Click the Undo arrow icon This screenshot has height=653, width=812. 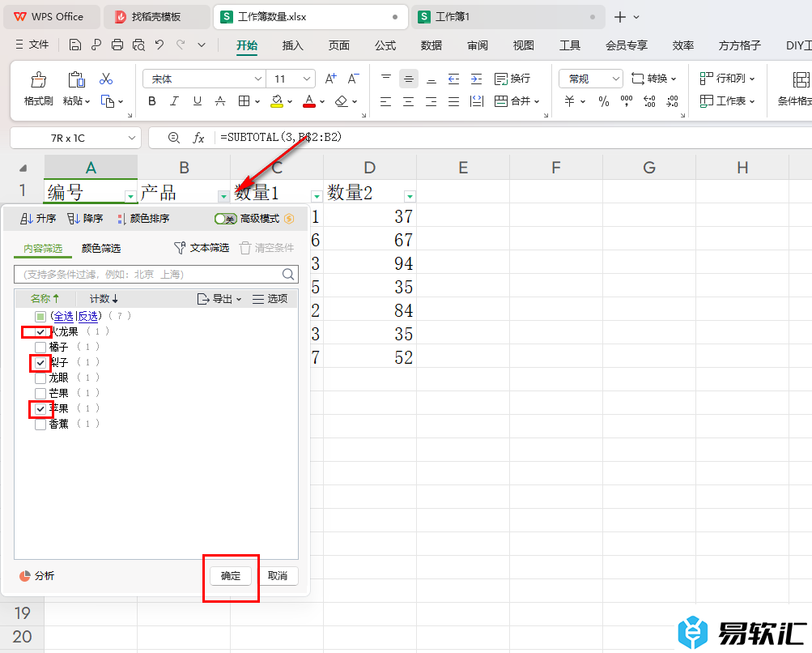coord(159,45)
